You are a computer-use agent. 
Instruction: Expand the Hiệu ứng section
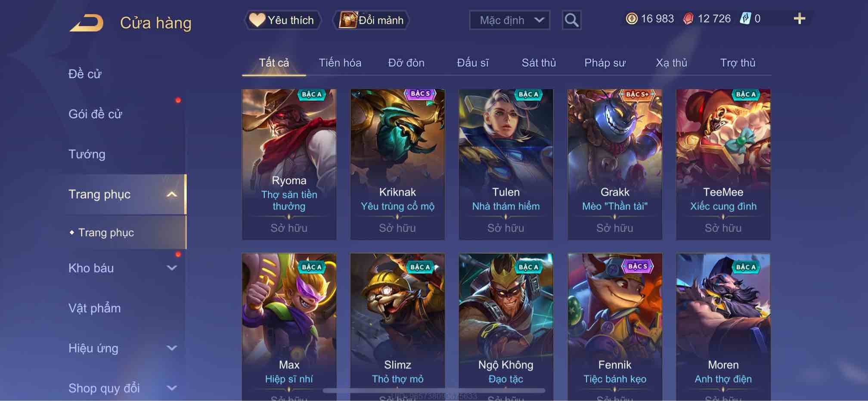(x=171, y=348)
